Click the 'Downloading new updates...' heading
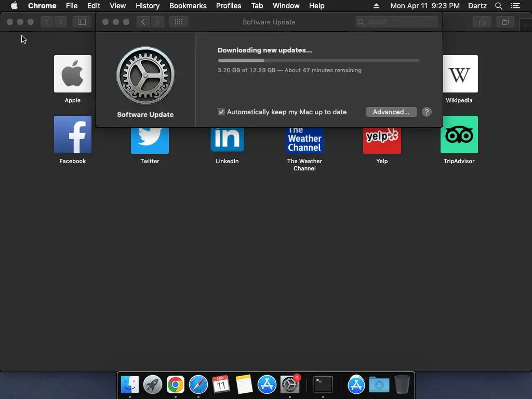This screenshot has width=532, height=399. (x=264, y=50)
